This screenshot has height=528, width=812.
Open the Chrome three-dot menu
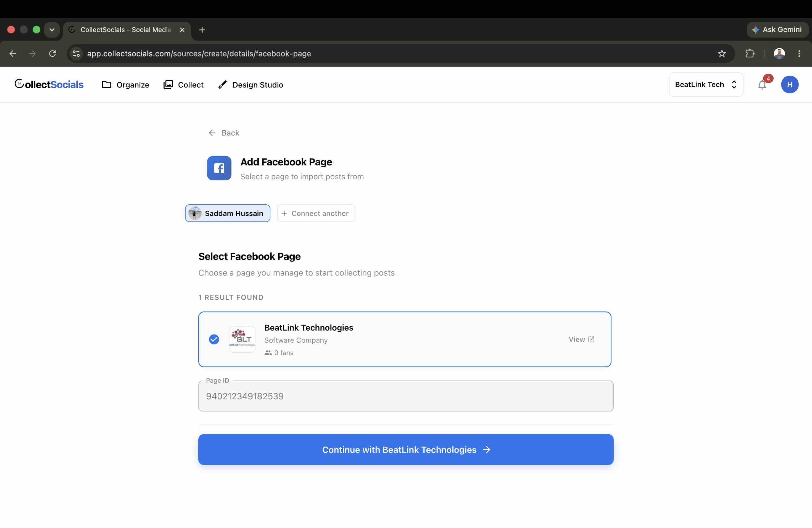pos(799,54)
